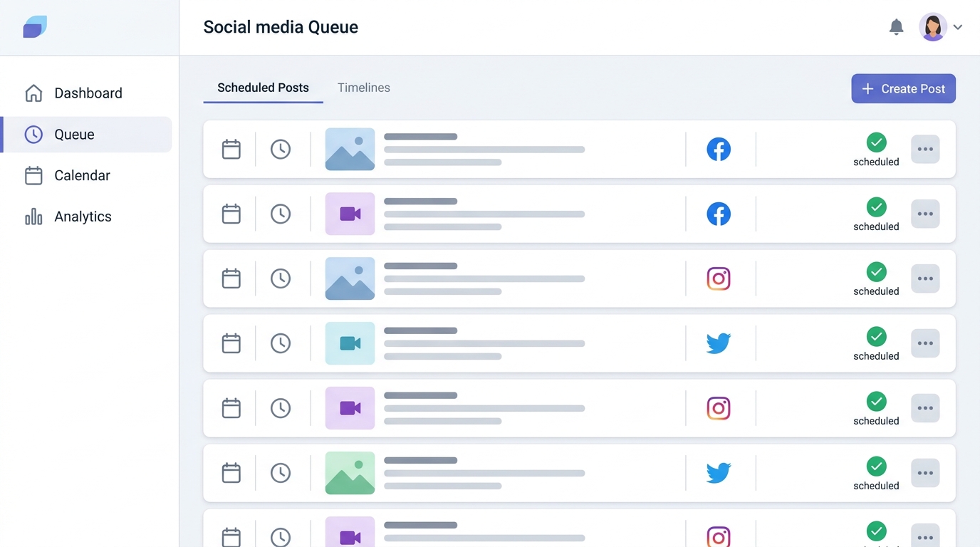
Task: Click the Facebook icon on the first post
Action: pos(719,150)
